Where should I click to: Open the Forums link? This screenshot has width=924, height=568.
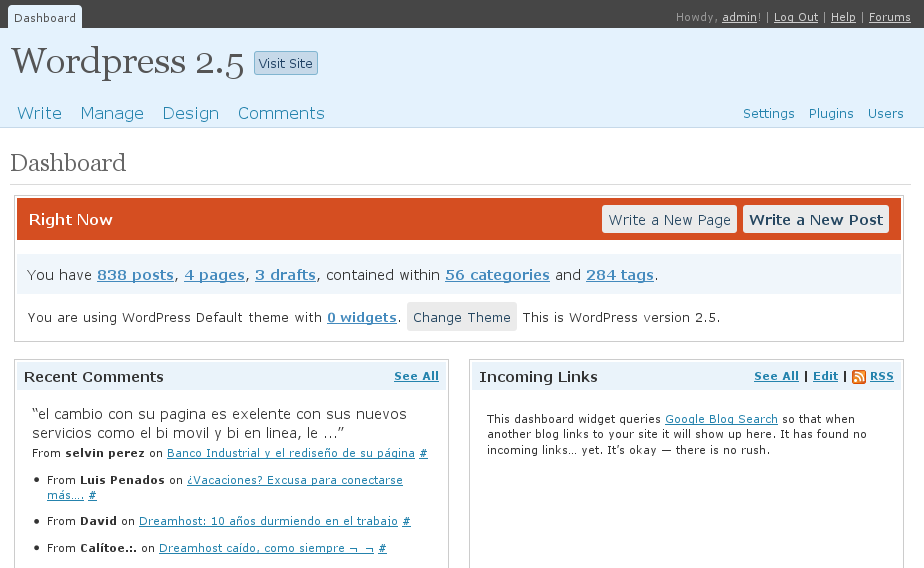pos(889,17)
